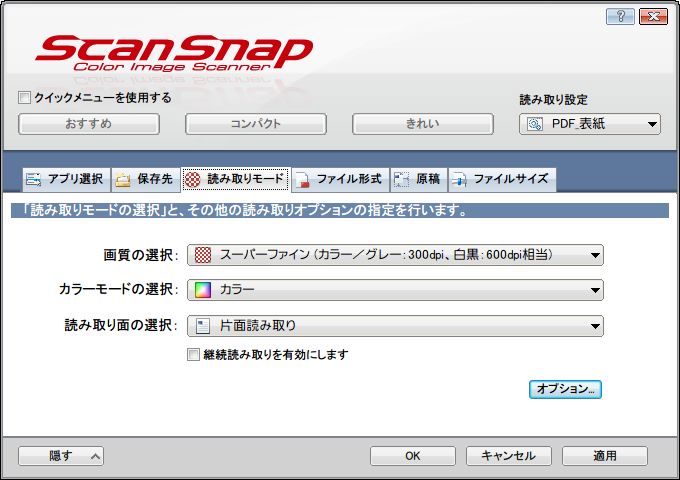Expand the 読み取り面の選択 dropdown arrow
The width and height of the screenshot is (680, 480).
click(595, 326)
